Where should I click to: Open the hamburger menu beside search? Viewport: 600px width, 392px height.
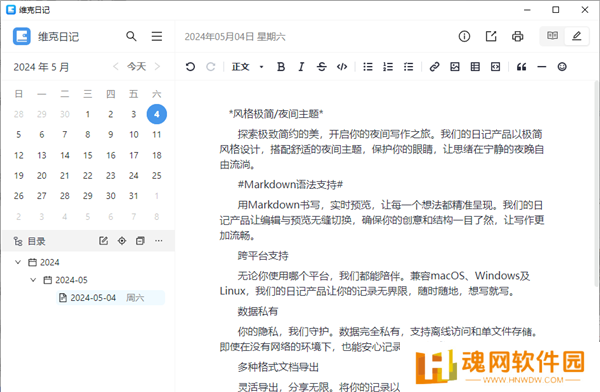point(157,36)
